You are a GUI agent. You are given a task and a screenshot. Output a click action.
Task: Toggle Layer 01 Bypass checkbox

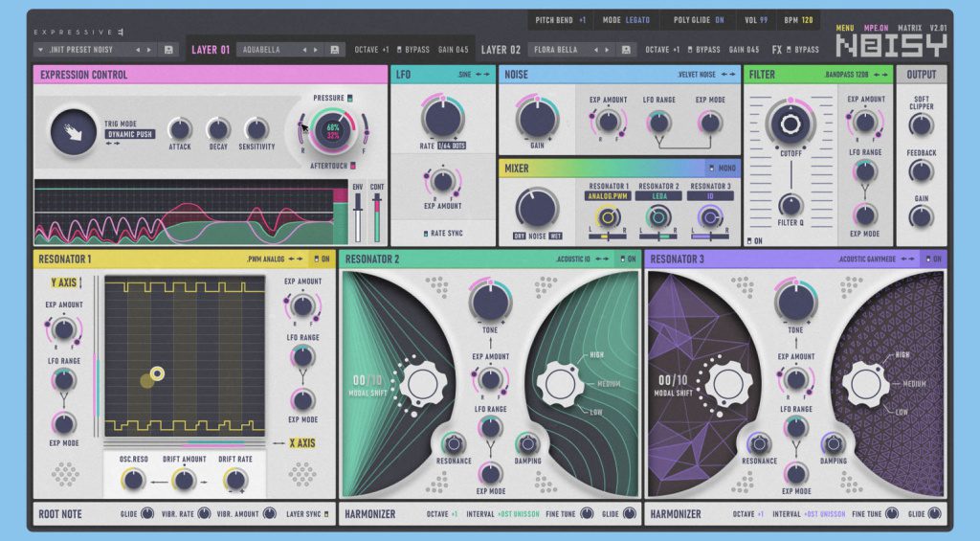(x=399, y=50)
